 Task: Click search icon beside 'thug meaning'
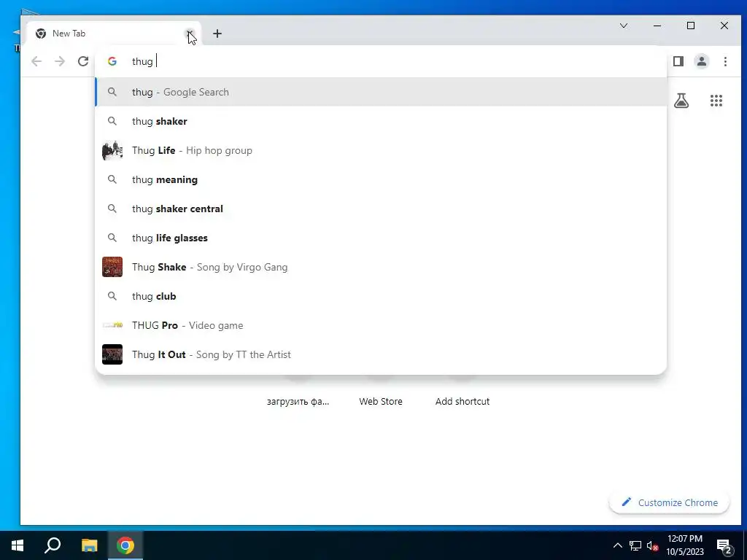[112, 179]
